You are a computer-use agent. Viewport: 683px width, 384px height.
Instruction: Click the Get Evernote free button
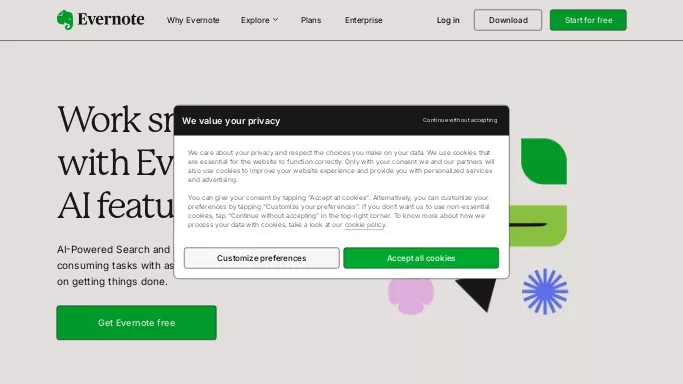click(136, 323)
